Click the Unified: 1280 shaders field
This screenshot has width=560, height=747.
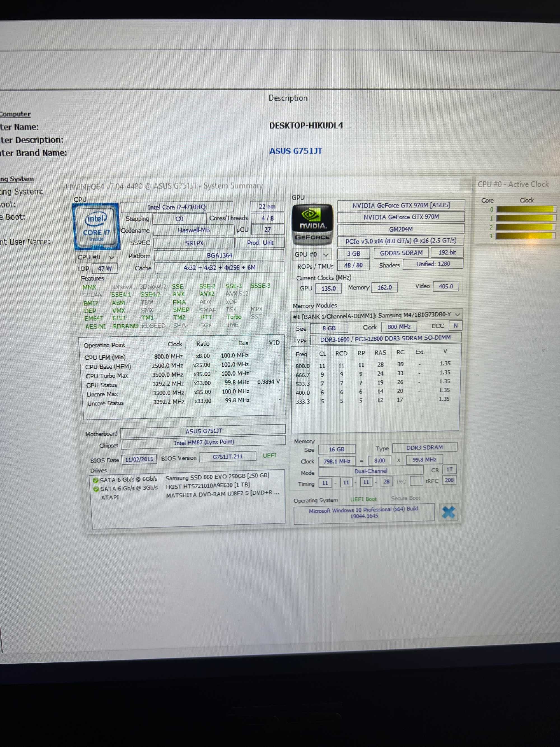[x=433, y=264]
